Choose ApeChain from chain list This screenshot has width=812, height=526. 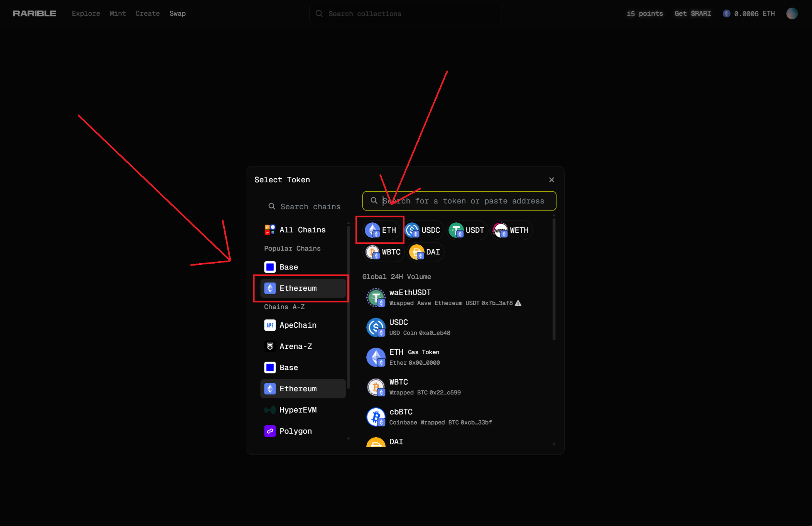tap(298, 325)
